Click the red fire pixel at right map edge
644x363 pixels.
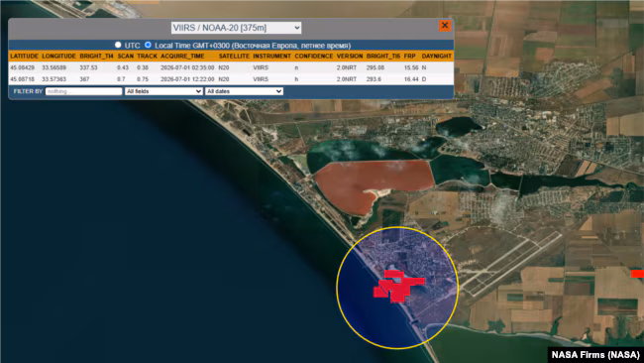coord(637,274)
